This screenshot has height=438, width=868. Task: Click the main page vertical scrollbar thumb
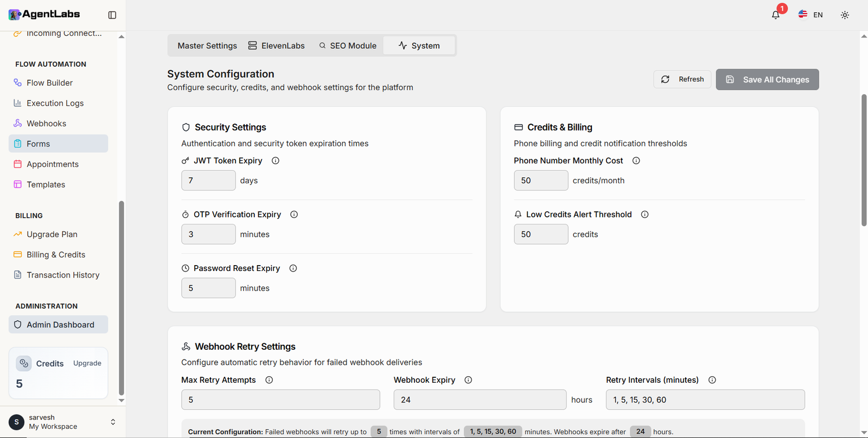coord(864,160)
